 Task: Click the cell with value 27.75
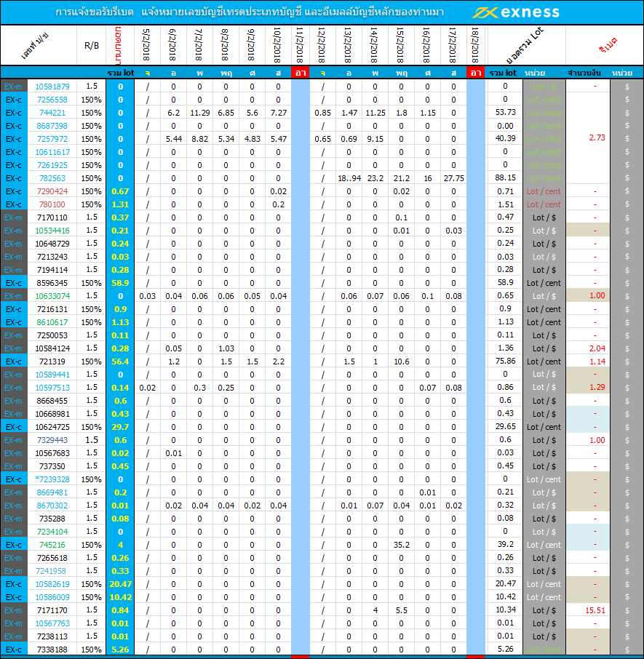click(x=453, y=178)
